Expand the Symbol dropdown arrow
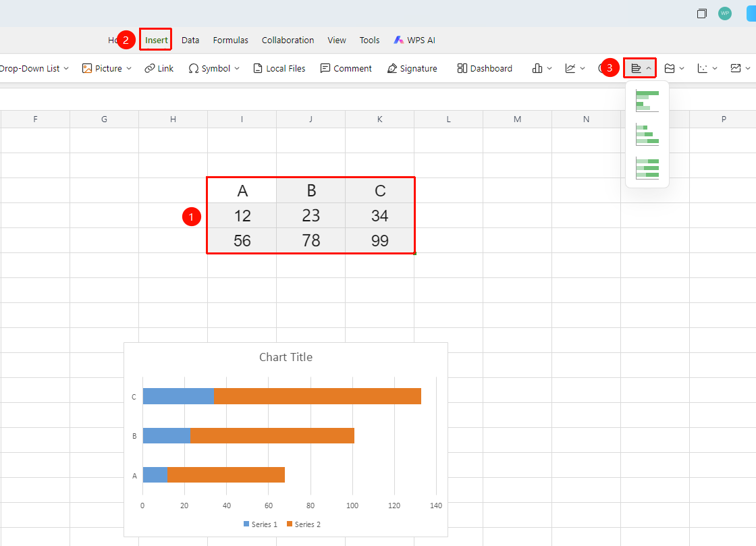Screen dimensions: 756x546 click(x=237, y=68)
